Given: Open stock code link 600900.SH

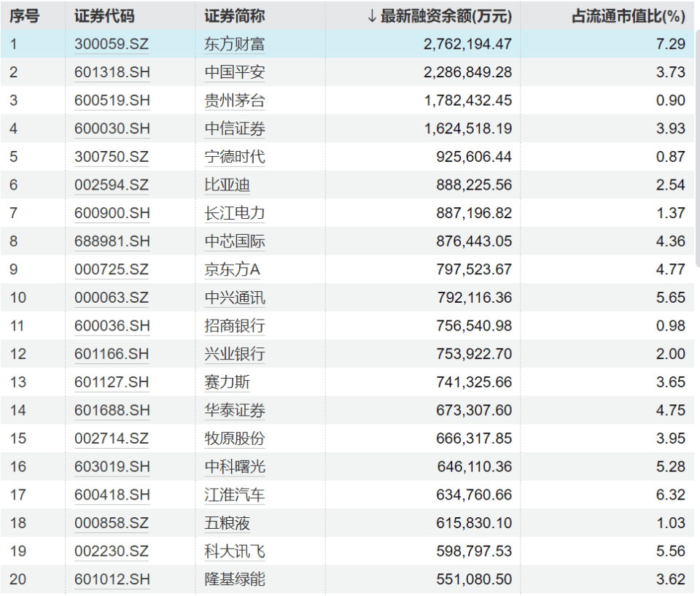Looking at the screenshot, I should (x=112, y=213).
